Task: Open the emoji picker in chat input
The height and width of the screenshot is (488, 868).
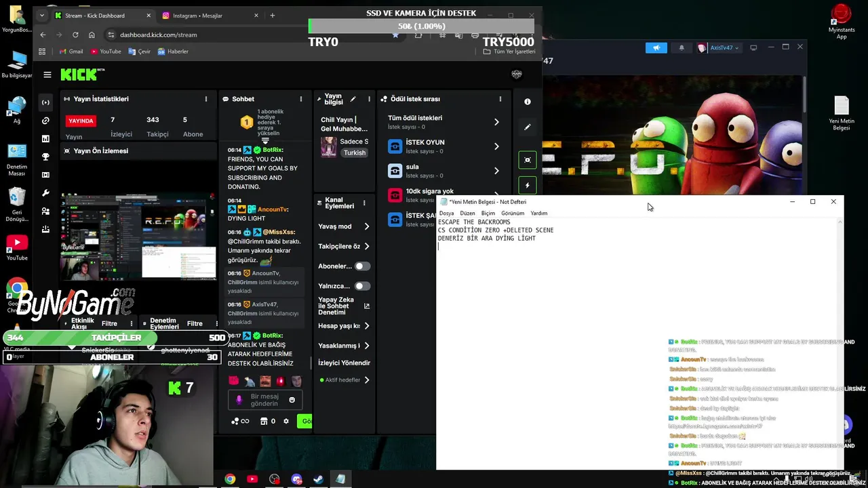Action: [x=292, y=400]
